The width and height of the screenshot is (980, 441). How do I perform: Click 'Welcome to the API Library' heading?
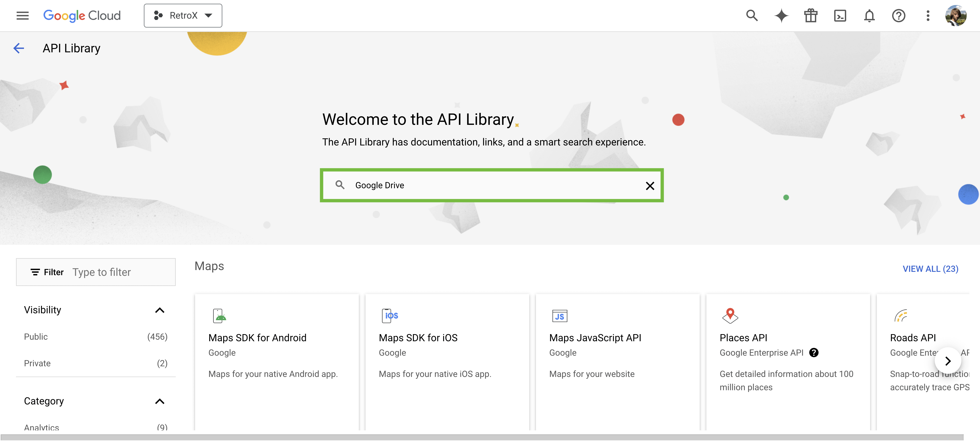(418, 119)
